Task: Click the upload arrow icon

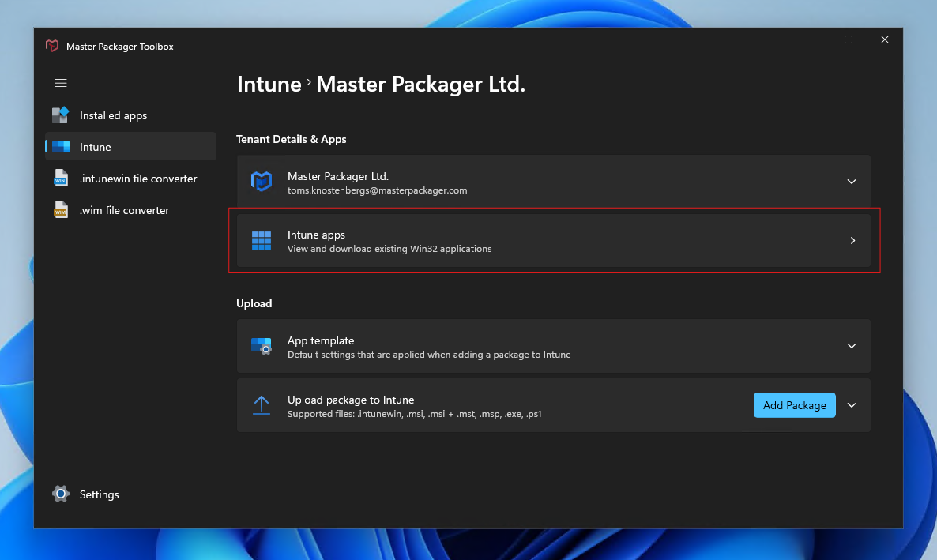Action: (262, 405)
